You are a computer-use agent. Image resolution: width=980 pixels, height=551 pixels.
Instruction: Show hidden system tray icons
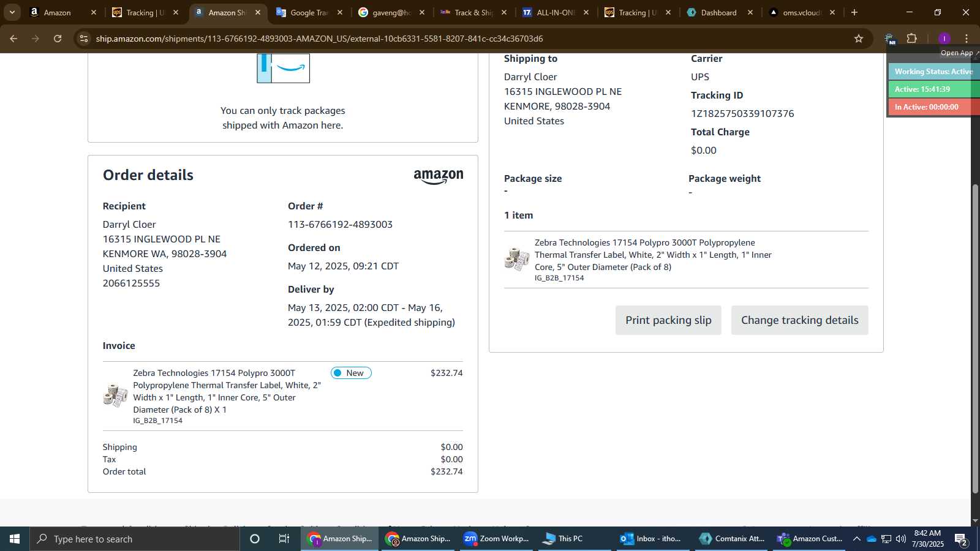coord(856,539)
